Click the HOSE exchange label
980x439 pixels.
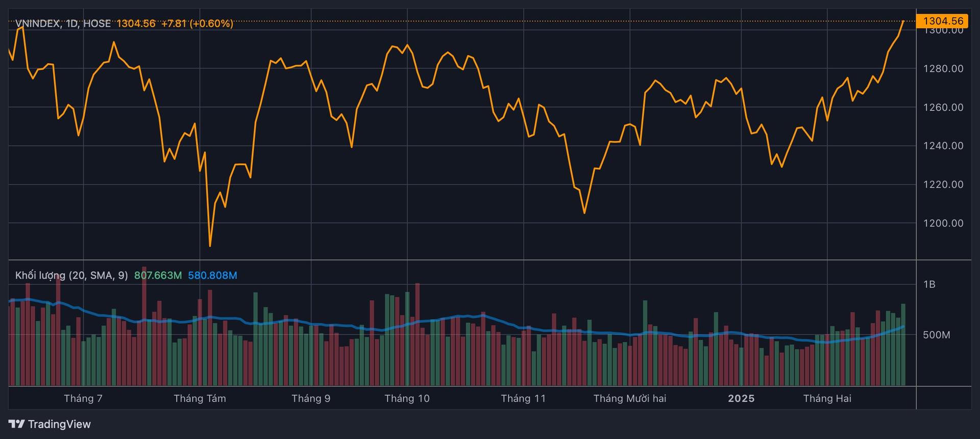pyautogui.click(x=97, y=23)
